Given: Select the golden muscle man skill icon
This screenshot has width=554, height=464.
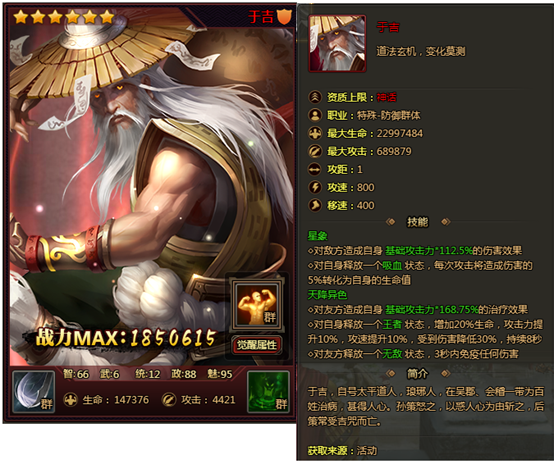Looking at the screenshot, I should tap(257, 305).
